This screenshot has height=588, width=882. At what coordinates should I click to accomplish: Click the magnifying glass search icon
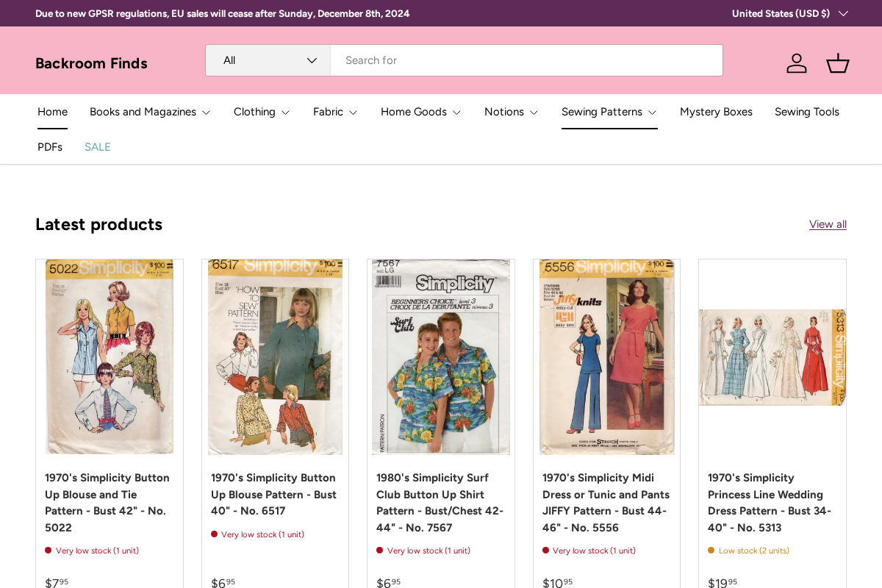(705, 60)
